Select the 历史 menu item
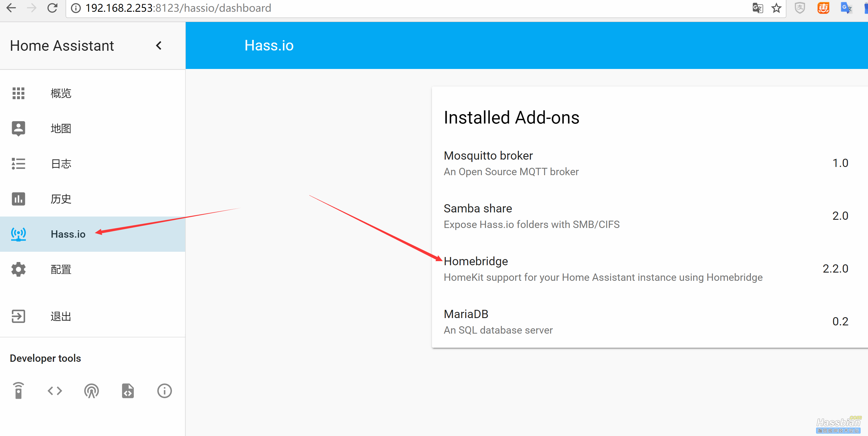 [x=93, y=199]
